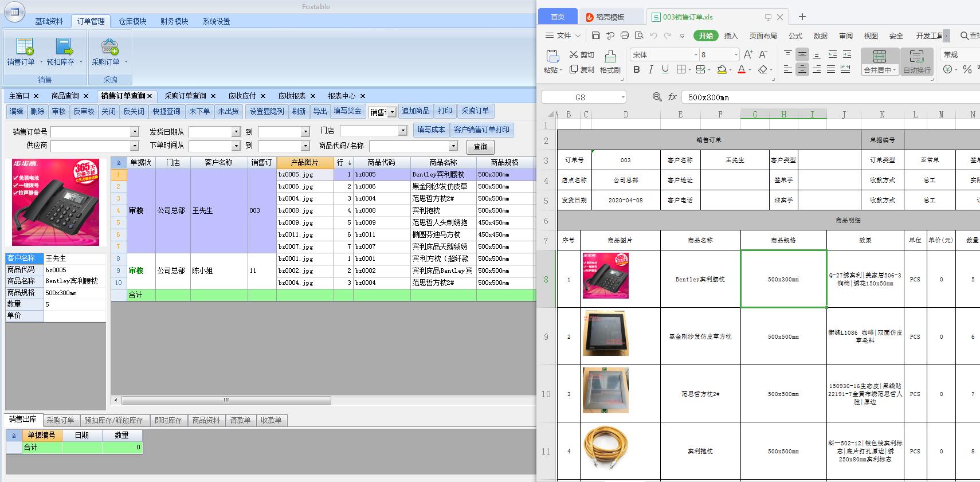Toggle italic formatting in WPS
This screenshot has height=482, width=980.
click(x=650, y=69)
